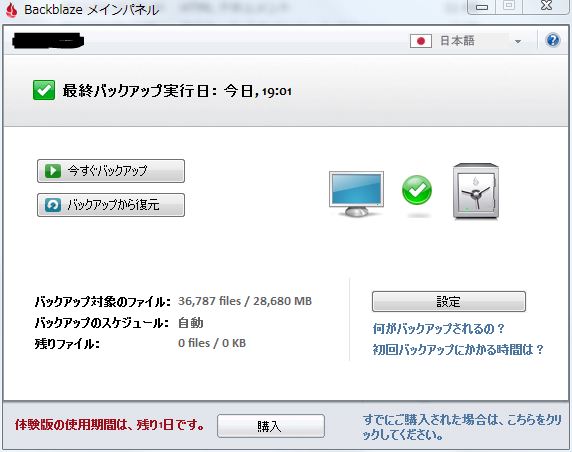Open the 初回バックアップにかかる時間は？ link
The width and height of the screenshot is (572, 452).
[x=458, y=350]
